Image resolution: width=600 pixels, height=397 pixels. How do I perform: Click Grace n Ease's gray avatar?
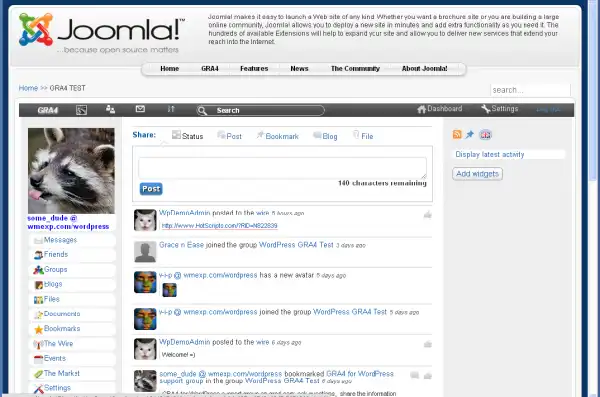(145, 252)
